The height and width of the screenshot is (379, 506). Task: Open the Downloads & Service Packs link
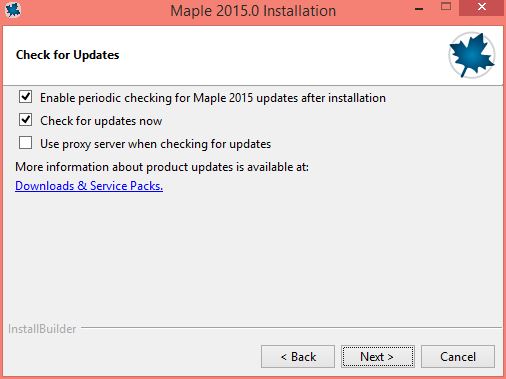pyautogui.click(x=89, y=186)
